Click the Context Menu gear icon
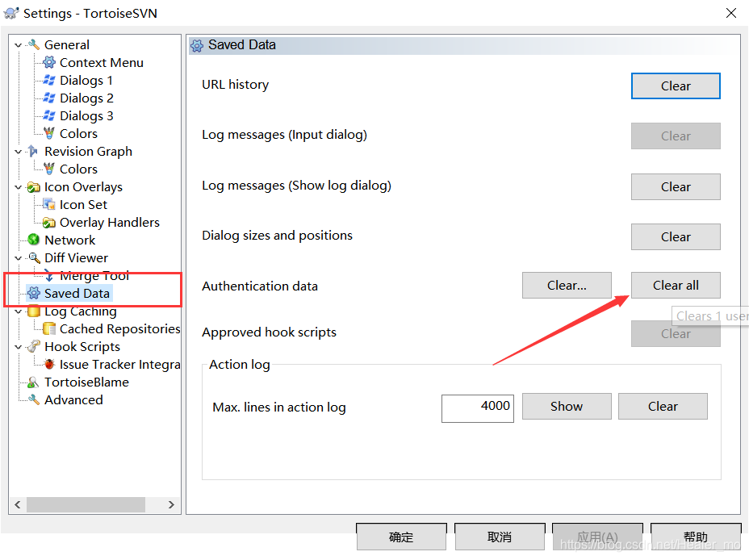This screenshot has height=560, width=749. tap(48, 63)
